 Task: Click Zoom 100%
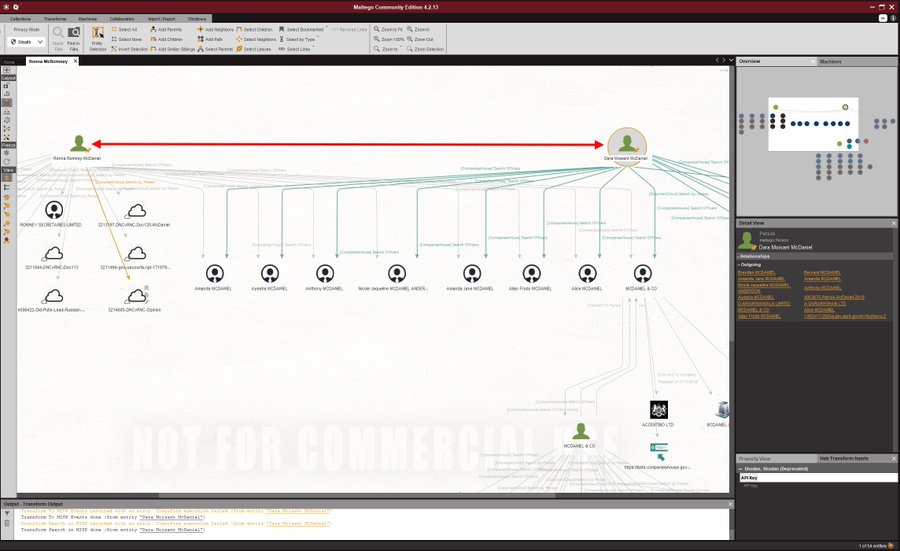389,39
